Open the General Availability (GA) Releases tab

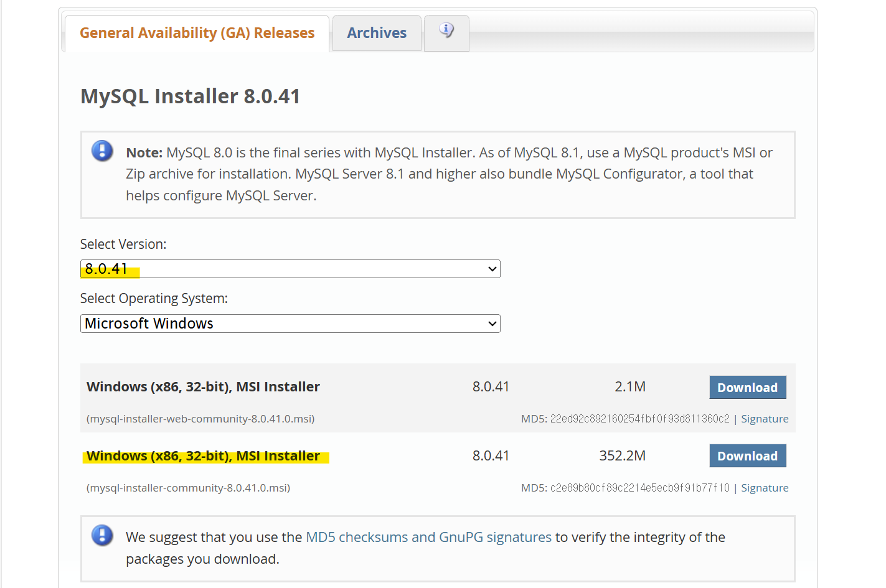(197, 33)
